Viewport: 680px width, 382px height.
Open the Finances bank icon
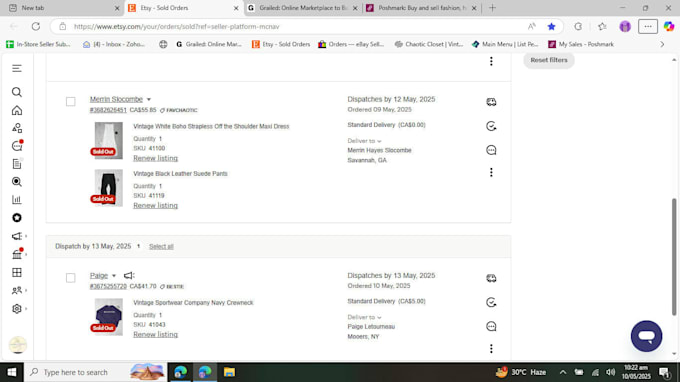click(x=17, y=254)
